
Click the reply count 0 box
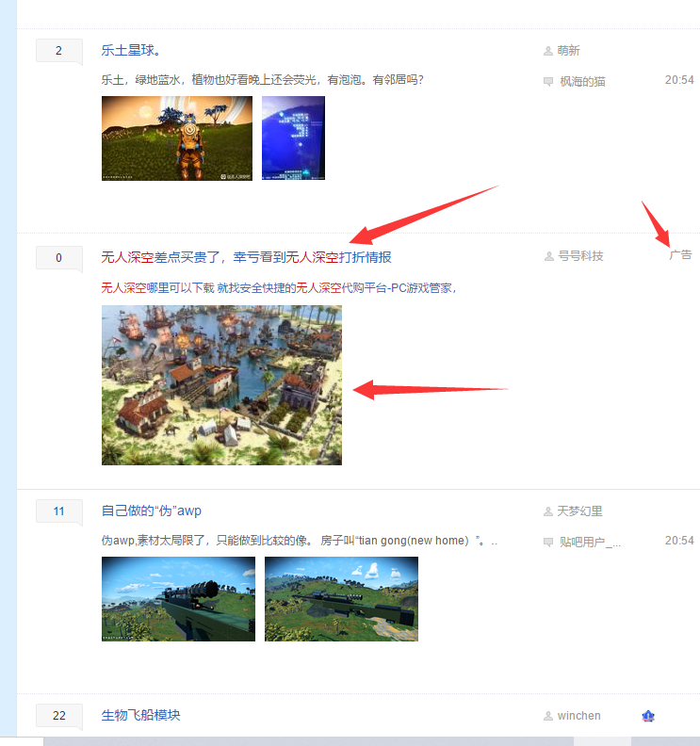(x=59, y=258)
